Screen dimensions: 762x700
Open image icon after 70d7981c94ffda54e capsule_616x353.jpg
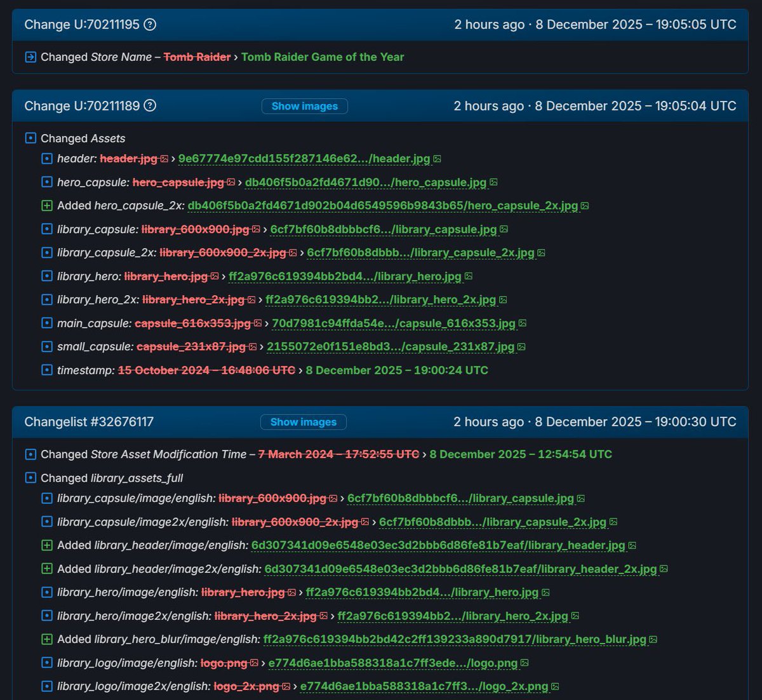click(523, 323)
